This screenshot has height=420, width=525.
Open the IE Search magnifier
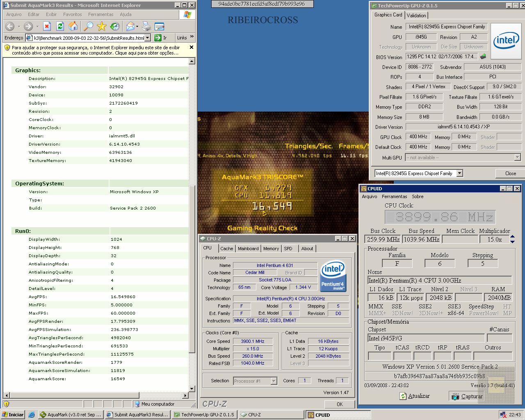pos(88,26)
